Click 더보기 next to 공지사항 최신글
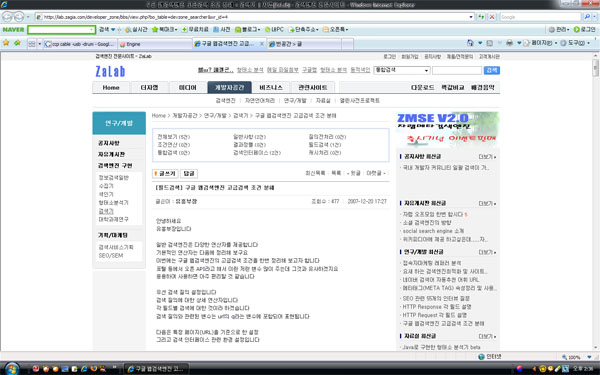The width and height of the screenshot is (600, 375). (487, 157)
